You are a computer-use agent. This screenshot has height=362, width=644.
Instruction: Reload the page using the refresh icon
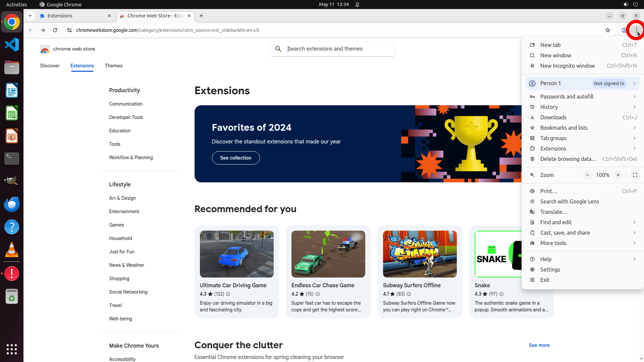coord(55,30)
